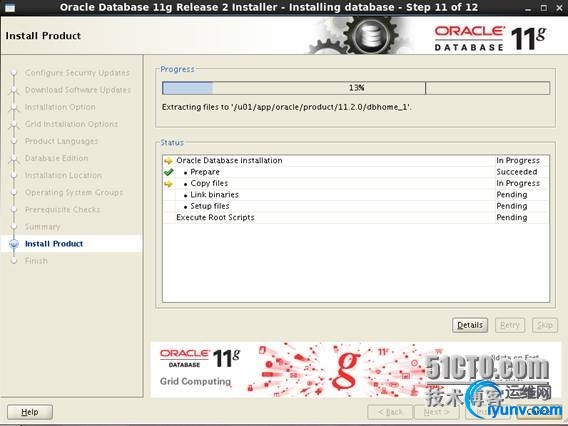Click Pending status of Link binaries
Viewport: 568px width, 426px height.
click(x=511, y=195)
